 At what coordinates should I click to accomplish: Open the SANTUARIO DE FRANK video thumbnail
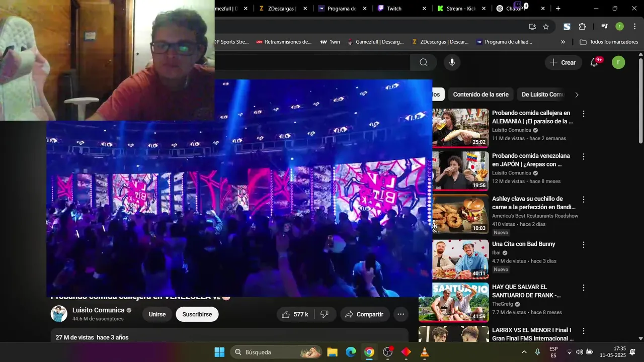point(454,302)
